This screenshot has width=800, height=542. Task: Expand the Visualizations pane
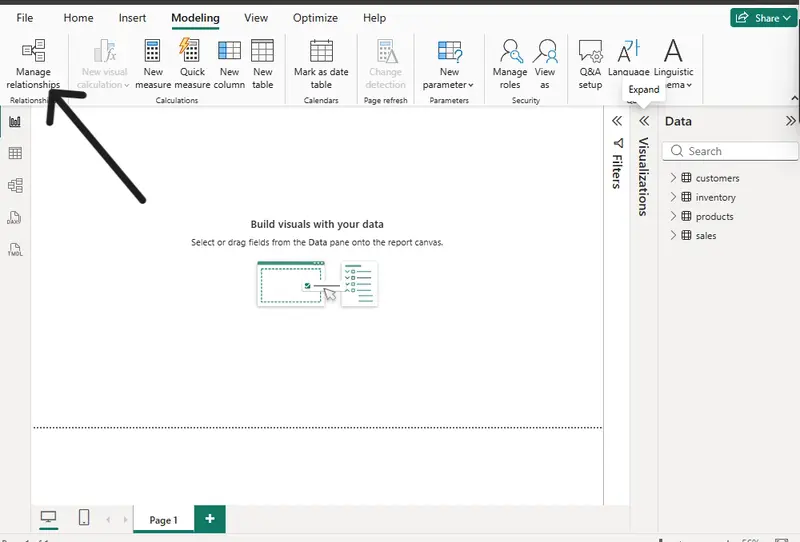click(644, 121)
